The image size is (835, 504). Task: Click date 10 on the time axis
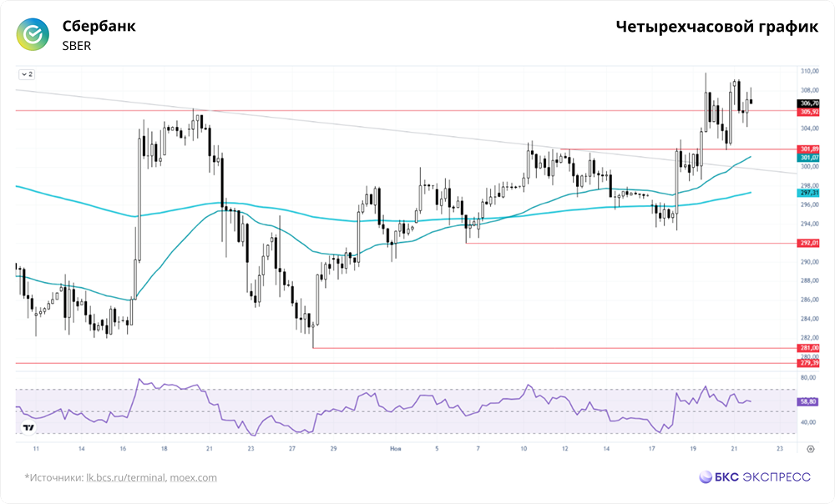524,449
